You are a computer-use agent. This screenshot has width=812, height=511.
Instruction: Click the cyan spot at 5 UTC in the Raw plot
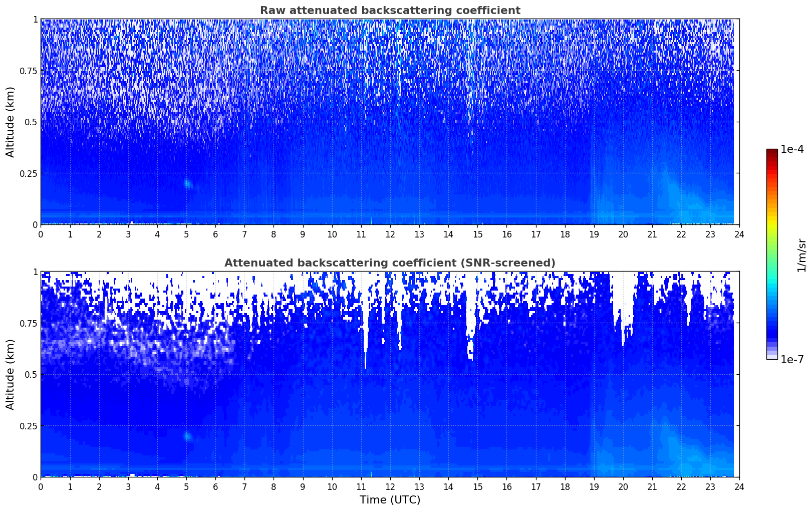point(188,184)
